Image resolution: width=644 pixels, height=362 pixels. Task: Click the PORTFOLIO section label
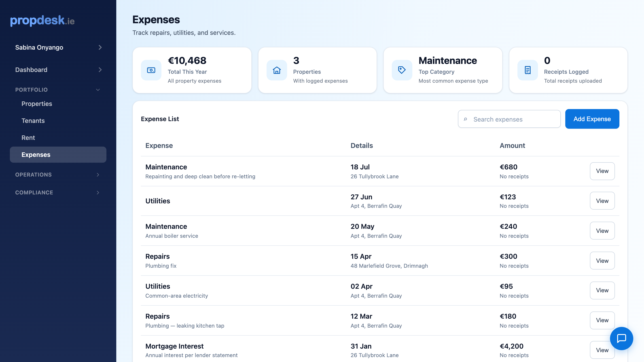(32, 90)
